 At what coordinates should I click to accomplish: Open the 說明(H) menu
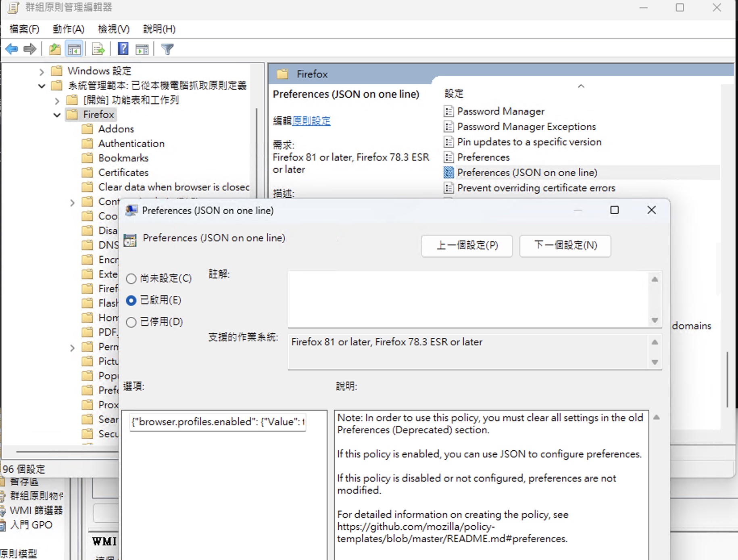159,29
